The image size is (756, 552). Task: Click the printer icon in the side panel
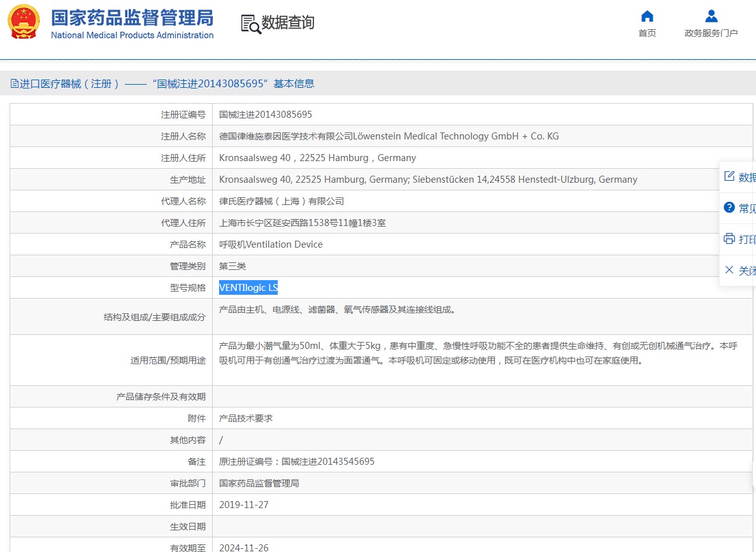729,239
